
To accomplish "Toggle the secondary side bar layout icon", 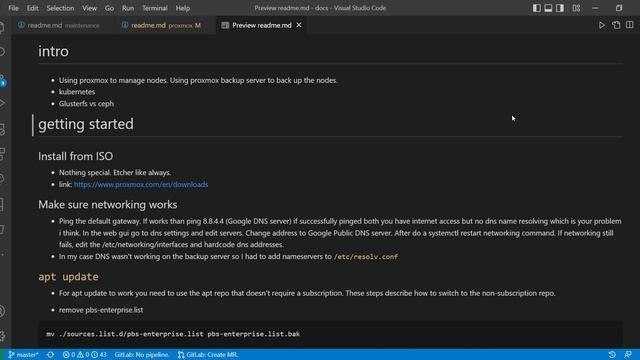I will tap(560, 8).
